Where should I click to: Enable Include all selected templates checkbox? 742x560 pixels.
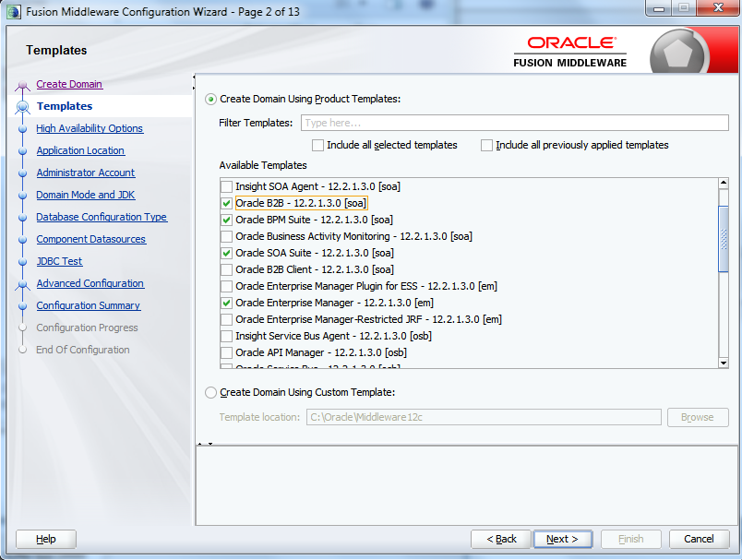click(x=317, y=145)
